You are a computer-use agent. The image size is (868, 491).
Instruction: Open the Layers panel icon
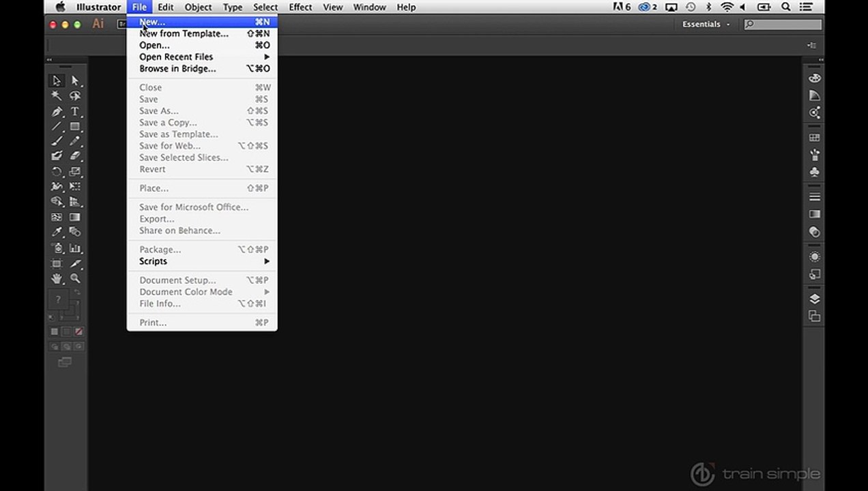(x=814, y=299)
